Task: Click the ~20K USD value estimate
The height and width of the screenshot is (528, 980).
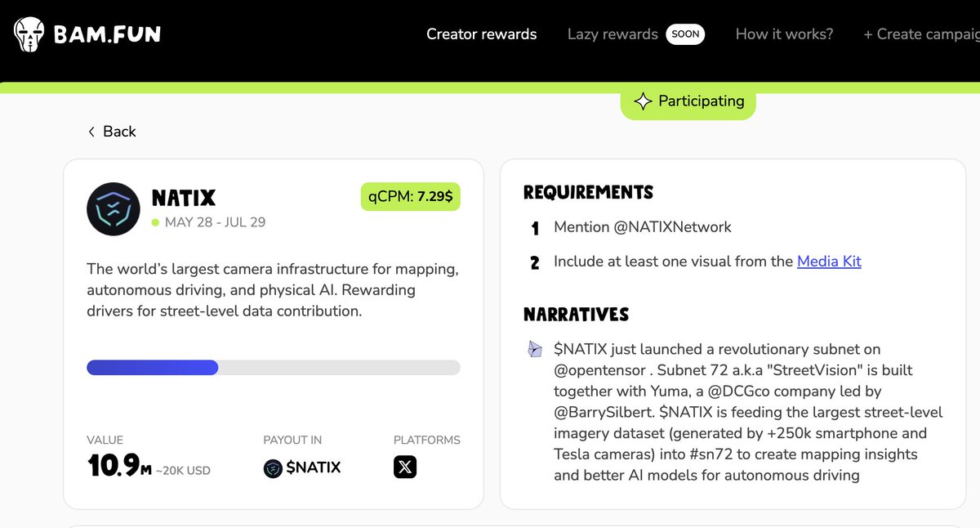Action: pyautogui.click(x=184, y=471)
